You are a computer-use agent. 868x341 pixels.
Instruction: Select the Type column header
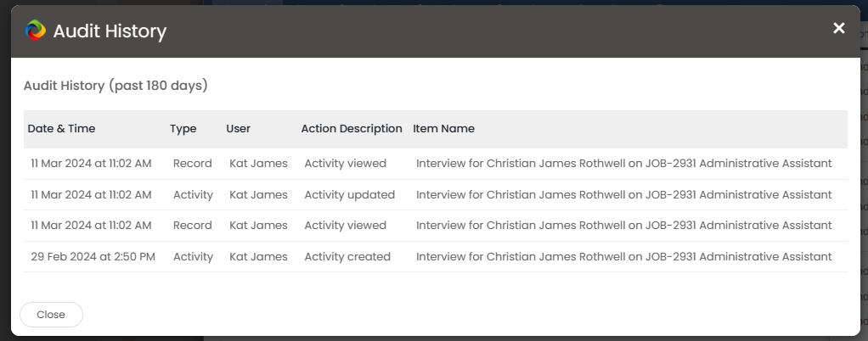pyautogui.click(x=183, y=128)
